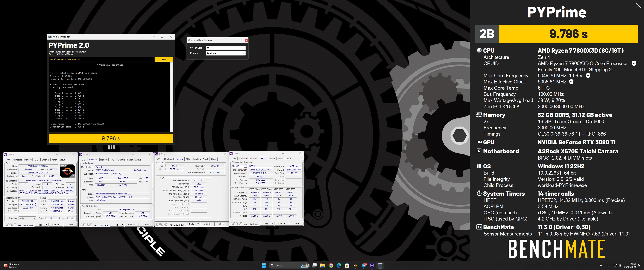Click the Ryzen 7 logo in CPU-Z CPU window

click(x=67, y=171)
